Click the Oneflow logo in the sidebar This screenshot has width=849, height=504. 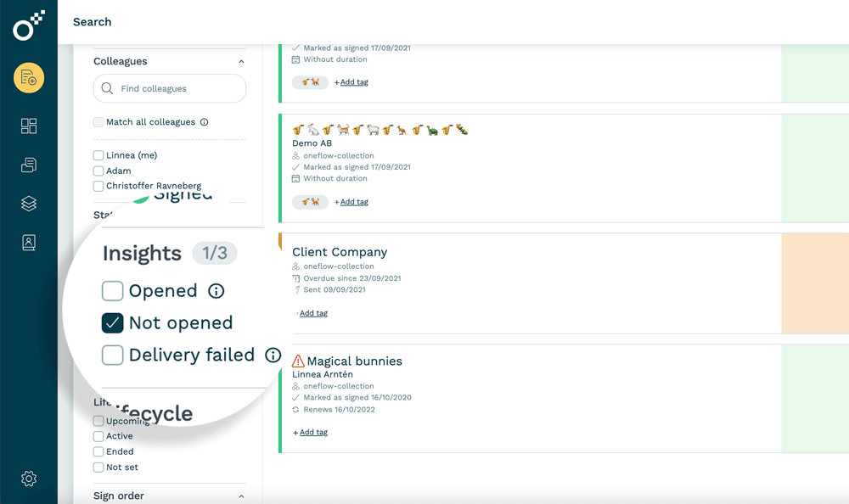coord(29,25)
